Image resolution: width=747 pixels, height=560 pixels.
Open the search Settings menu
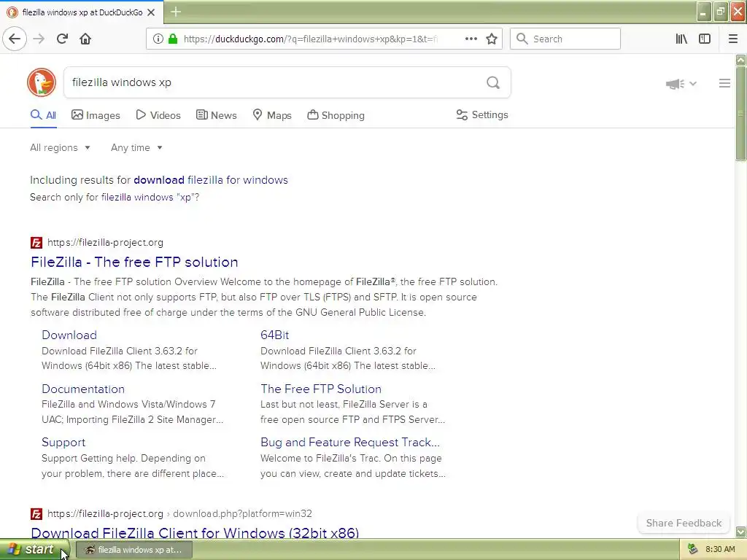tap(482, 114)
